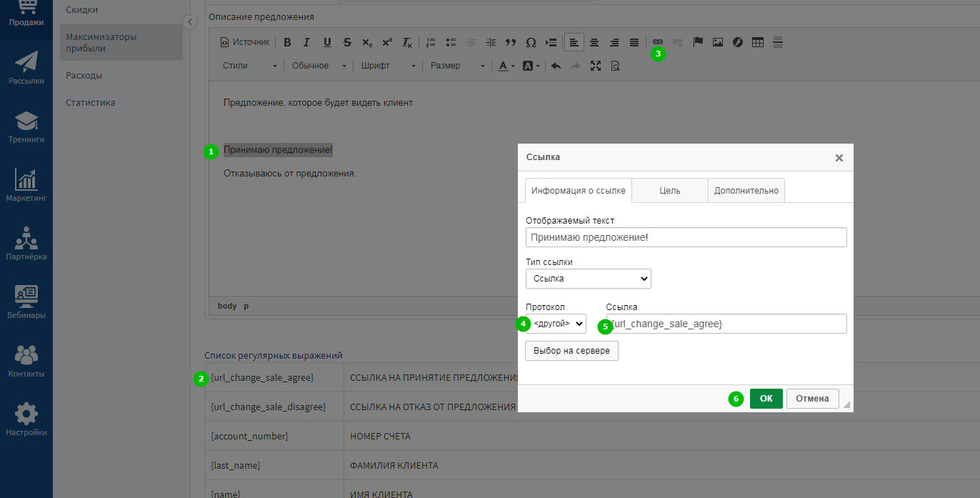
Task: Go to Вебинары in left sidebar
Action: tap(26, 302)
